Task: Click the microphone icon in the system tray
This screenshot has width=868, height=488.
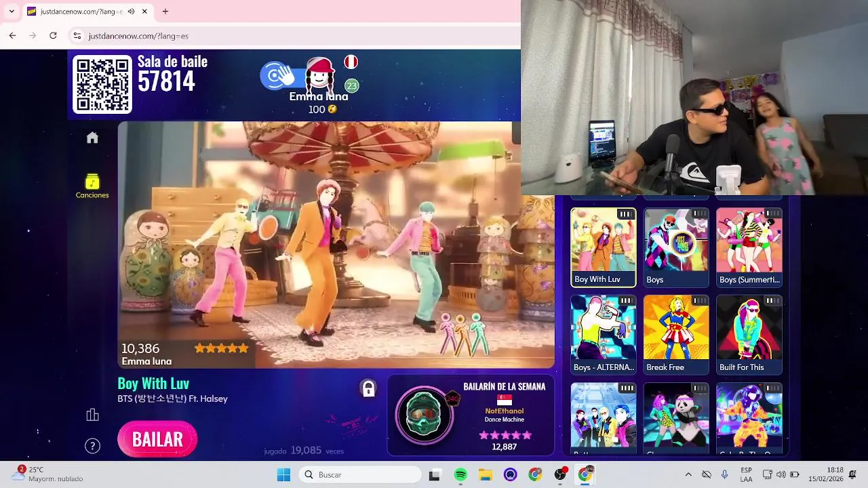Action: pyautogui.click(x=725, y=474)
